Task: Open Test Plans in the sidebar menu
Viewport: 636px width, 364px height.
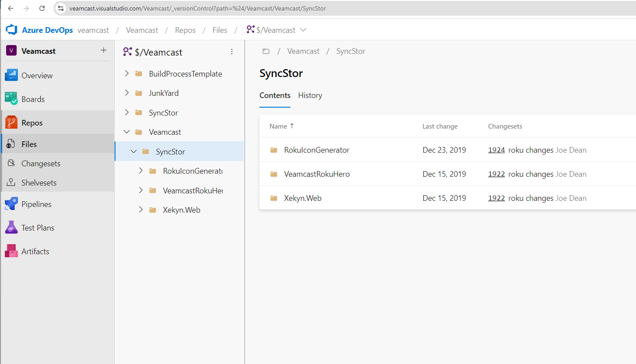Action: pos(38,228)
